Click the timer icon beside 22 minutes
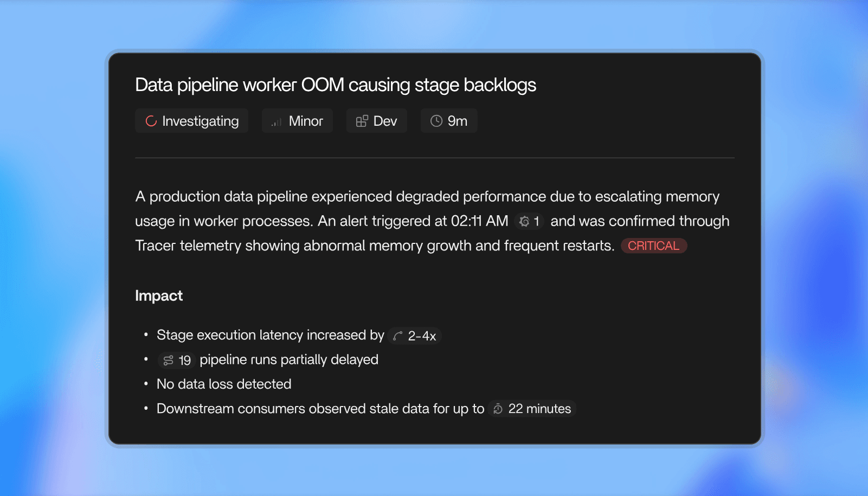The height and width of the screenshot is (496, 868). (x=498, y=409)
